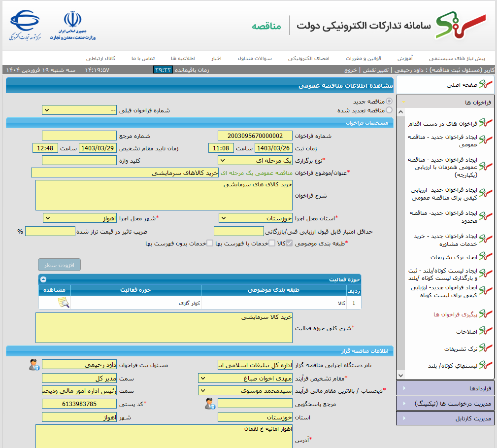497x448 pixels.
Task: Open the اخبار menu item
Action: click(x=217, y=59)
